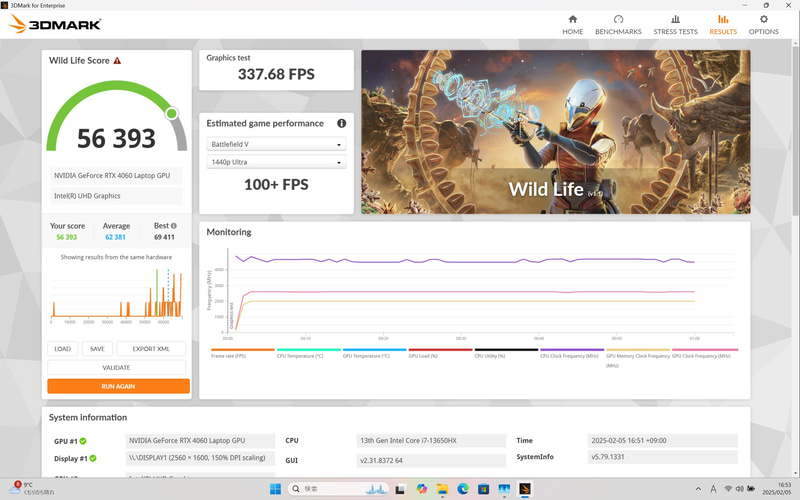The image size is (800, 500).
Task: Toggle CPU Utility (%) graph legend
Action: pos(506,353)
